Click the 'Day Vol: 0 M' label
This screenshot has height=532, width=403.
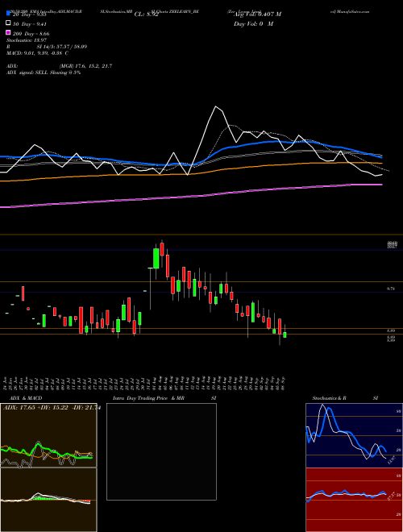pos(253,23)
